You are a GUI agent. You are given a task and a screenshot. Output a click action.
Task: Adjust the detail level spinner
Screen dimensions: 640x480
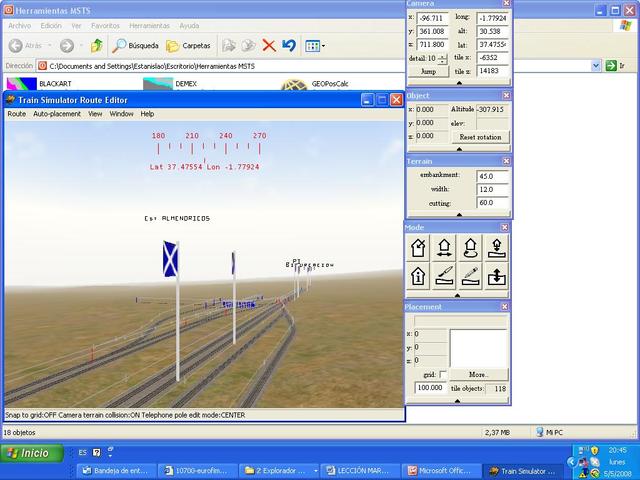(443, 59)
